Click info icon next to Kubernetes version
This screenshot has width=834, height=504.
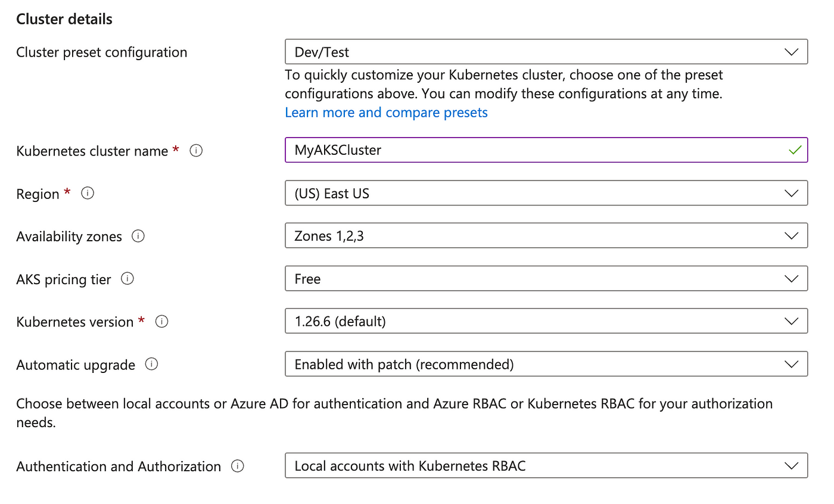161,321
